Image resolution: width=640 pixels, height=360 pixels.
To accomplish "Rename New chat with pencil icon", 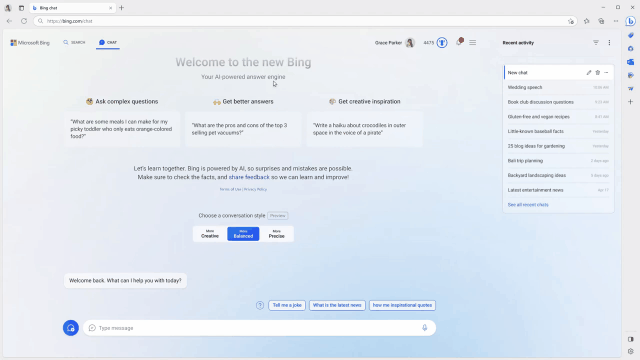I will click(589, 73).
